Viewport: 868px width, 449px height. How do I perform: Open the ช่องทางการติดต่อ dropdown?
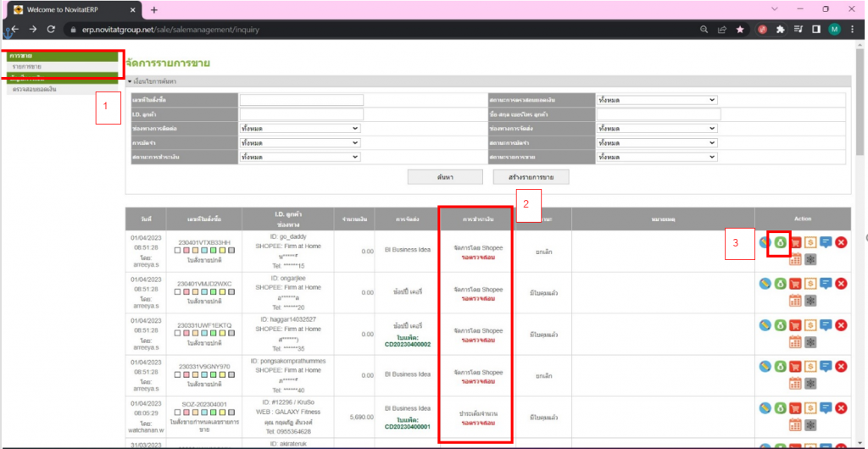[301, 128]
